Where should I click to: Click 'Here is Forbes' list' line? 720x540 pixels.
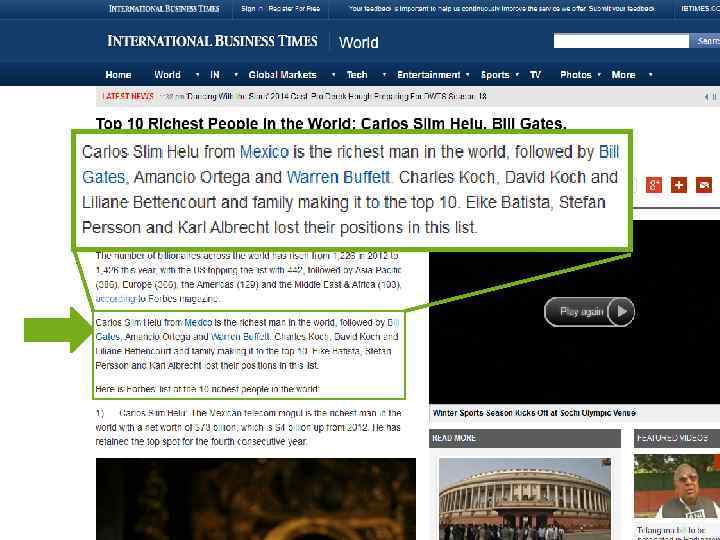coord(207,389)
